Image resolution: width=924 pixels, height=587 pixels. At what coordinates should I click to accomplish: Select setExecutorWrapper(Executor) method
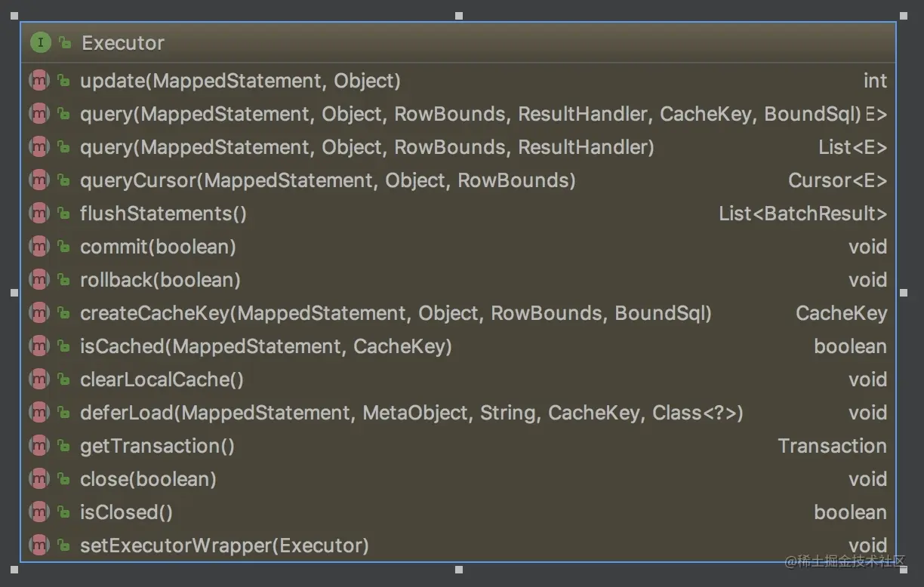(x=224, y=546)
